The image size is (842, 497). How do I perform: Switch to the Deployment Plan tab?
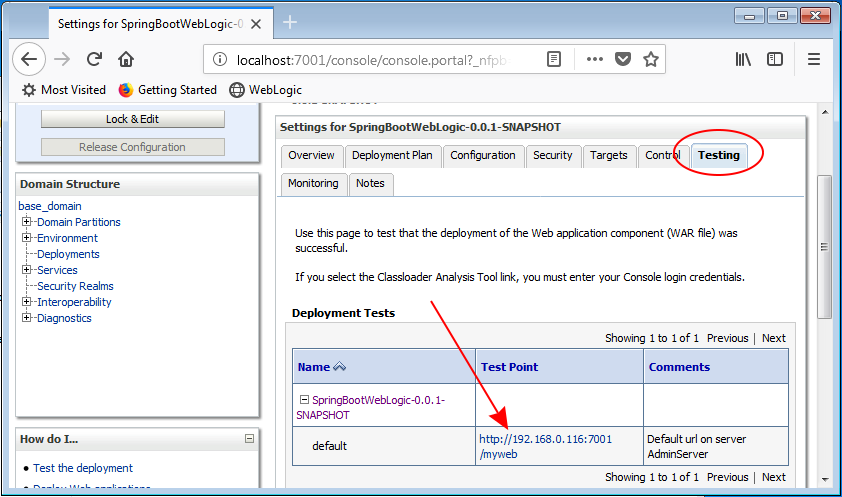point(392,156)
